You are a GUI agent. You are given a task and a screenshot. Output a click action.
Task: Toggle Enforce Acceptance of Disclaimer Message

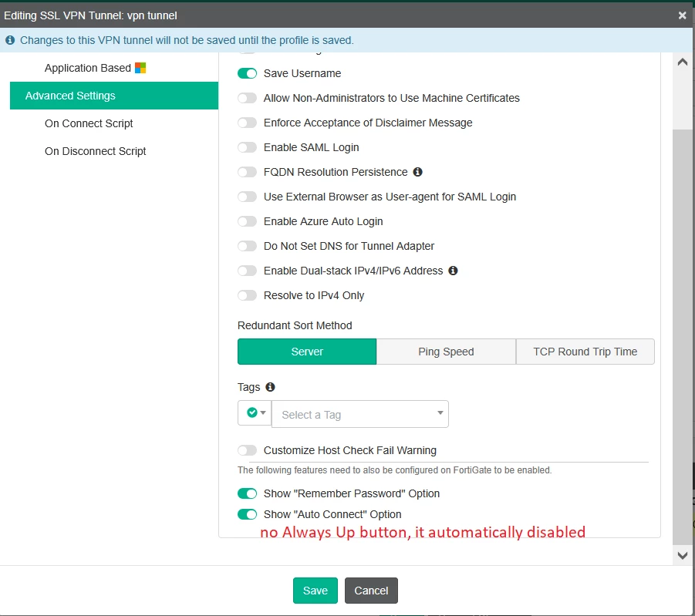pyautogui.click(x=248, y=123)
